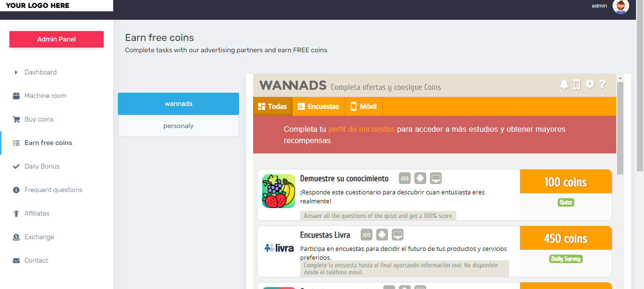
Task: Select the Todas tab
Action: [x=272, y=106]
